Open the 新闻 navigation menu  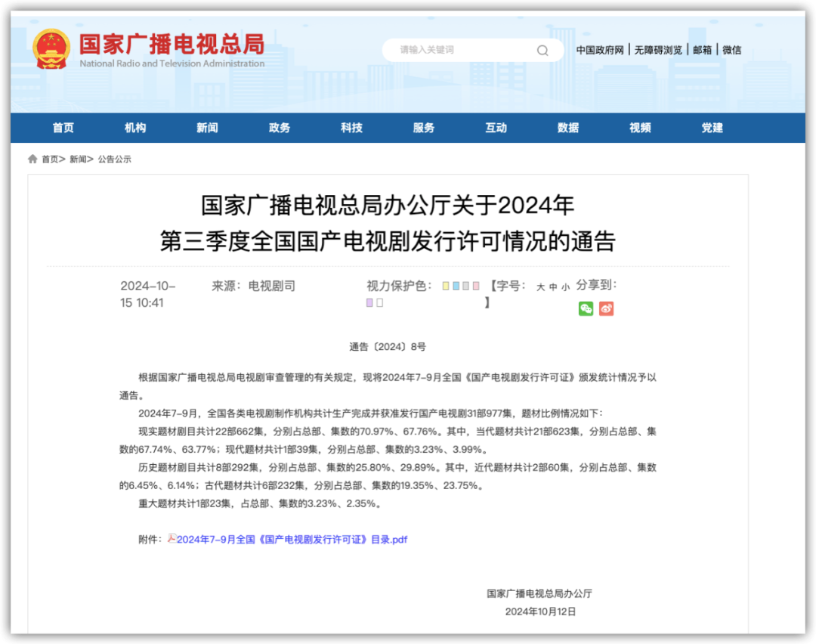click(207, 128)
